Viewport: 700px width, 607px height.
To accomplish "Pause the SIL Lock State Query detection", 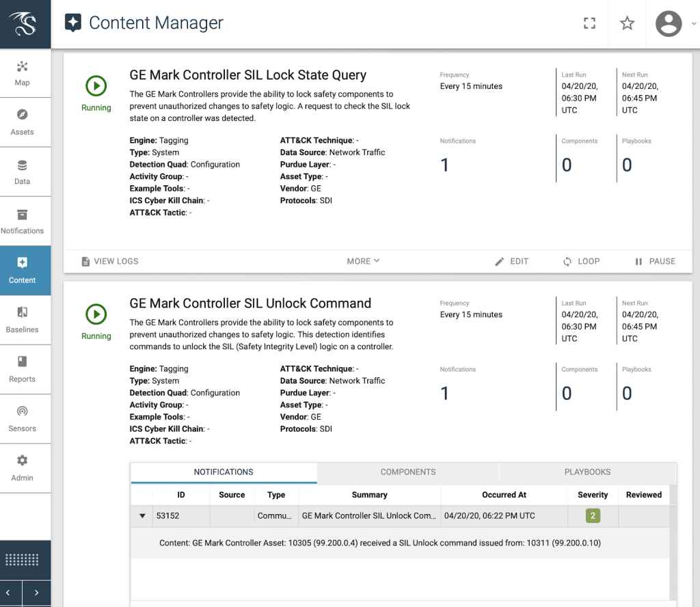I will [x=656, y=262].
